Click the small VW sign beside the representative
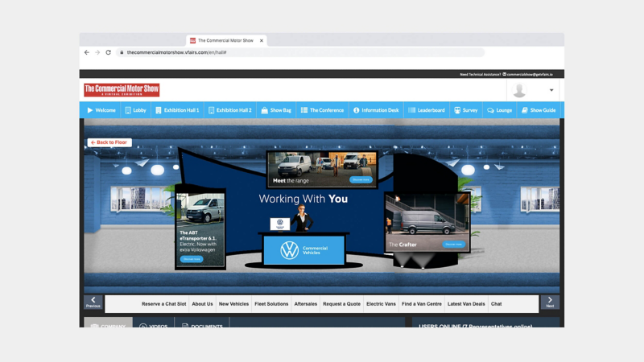 point(280,224)
